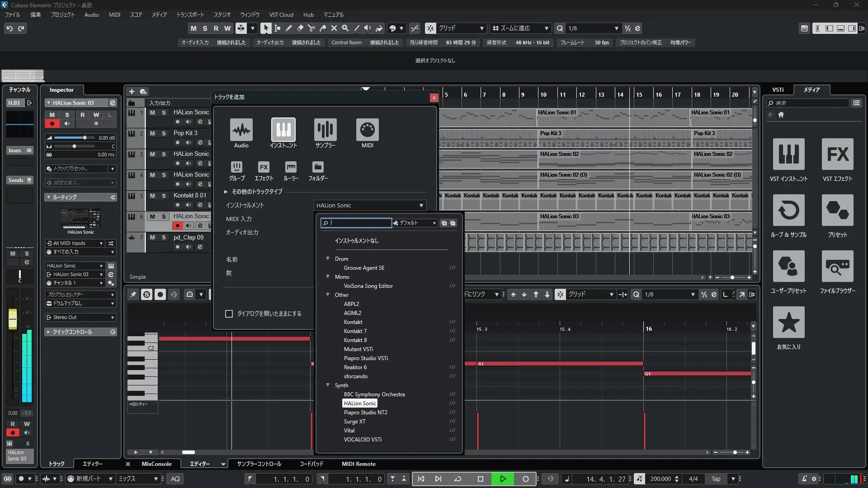Switch to the MixConsole tab
The width and height of the screenshot is (868, 488).
(x=156, y=464)
